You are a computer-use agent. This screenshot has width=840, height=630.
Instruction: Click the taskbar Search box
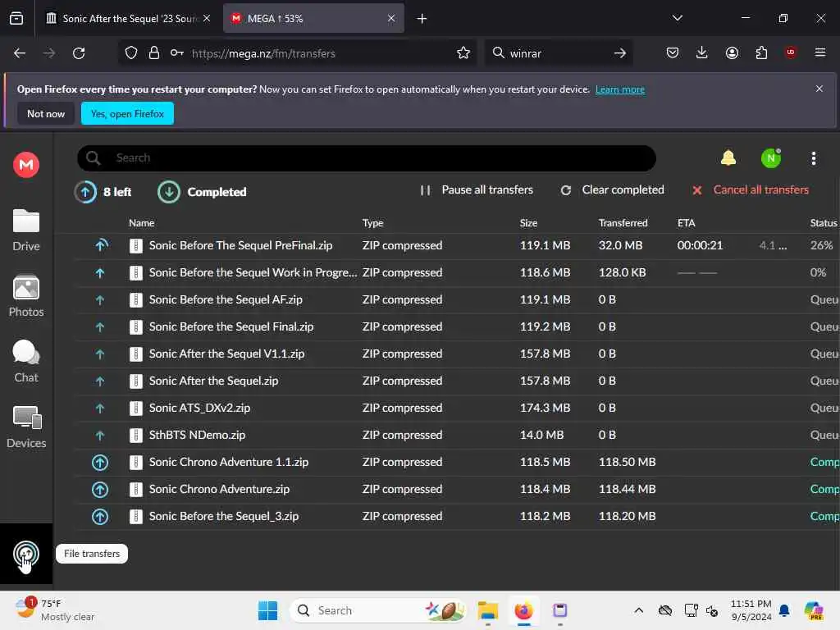tap(377, 610)
